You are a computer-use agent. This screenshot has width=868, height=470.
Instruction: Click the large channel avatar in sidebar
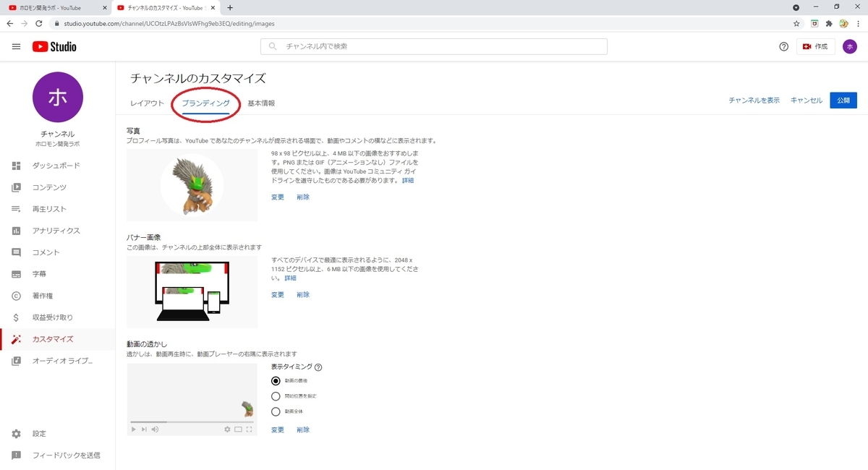coord(58,98)
